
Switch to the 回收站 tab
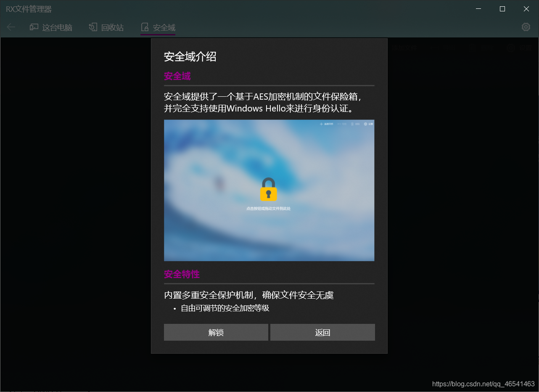pos(112,27)
